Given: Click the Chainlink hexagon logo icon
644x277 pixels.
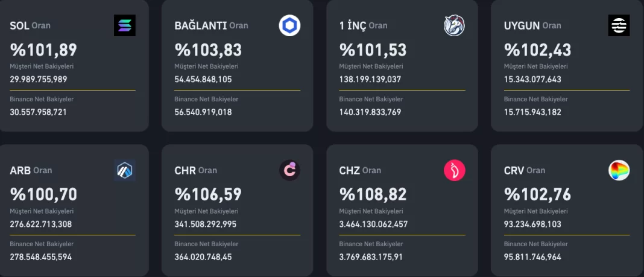Looking at the screenshot, I should click(x=289, y=25).
